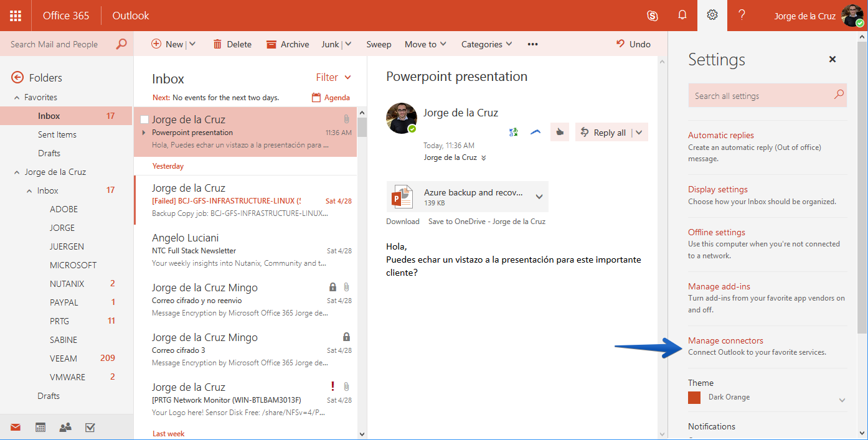Open the Categories menu
This screenshot has width=868, height=440.
coord(486,44)
